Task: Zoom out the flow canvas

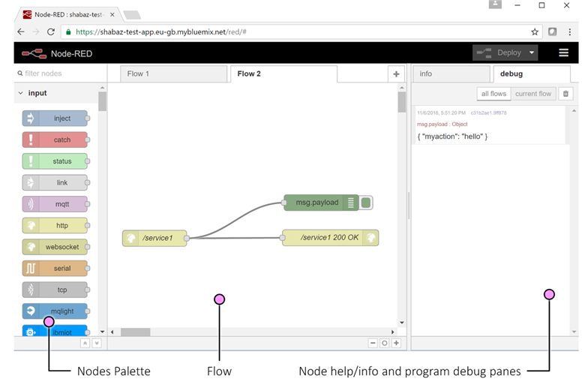Action: [x=373, y=343]
